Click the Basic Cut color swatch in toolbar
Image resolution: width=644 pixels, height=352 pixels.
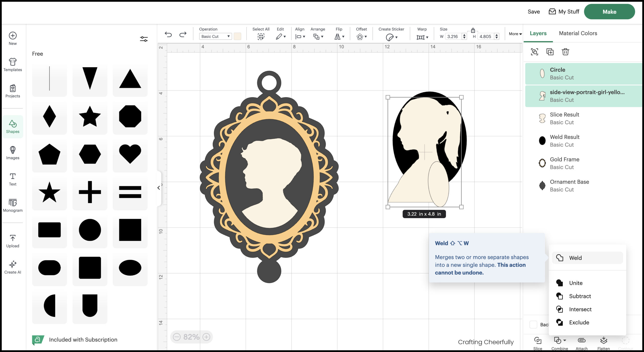pyautogui.click(x=237, y=36)
